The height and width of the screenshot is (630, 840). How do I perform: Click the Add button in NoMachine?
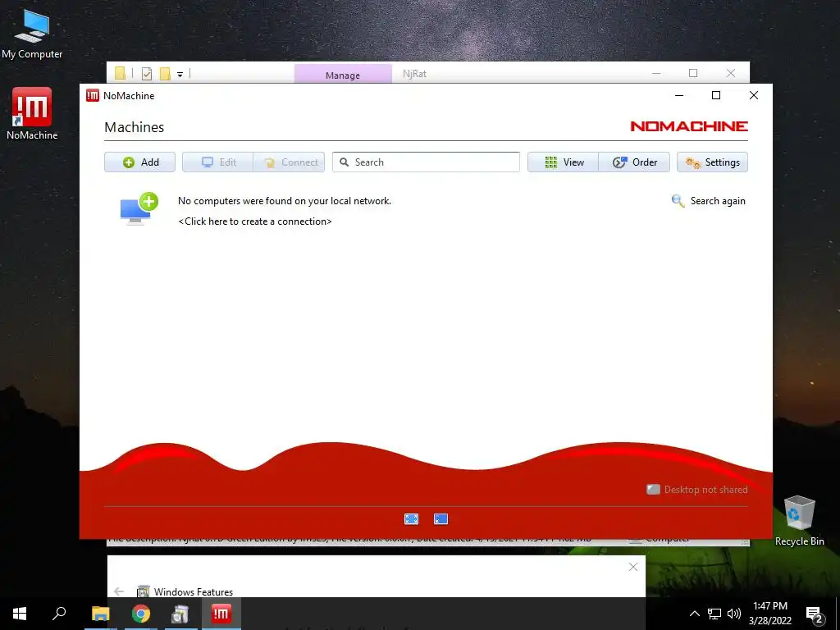click(139, 162)
